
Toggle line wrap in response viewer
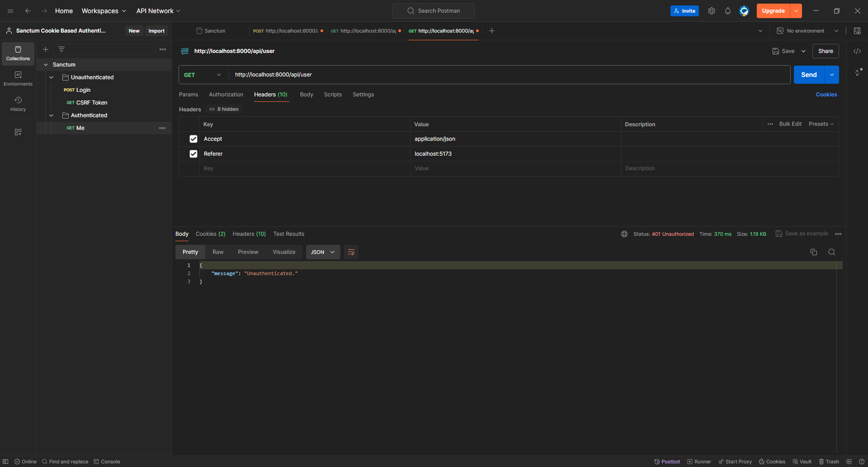point(351,252)
